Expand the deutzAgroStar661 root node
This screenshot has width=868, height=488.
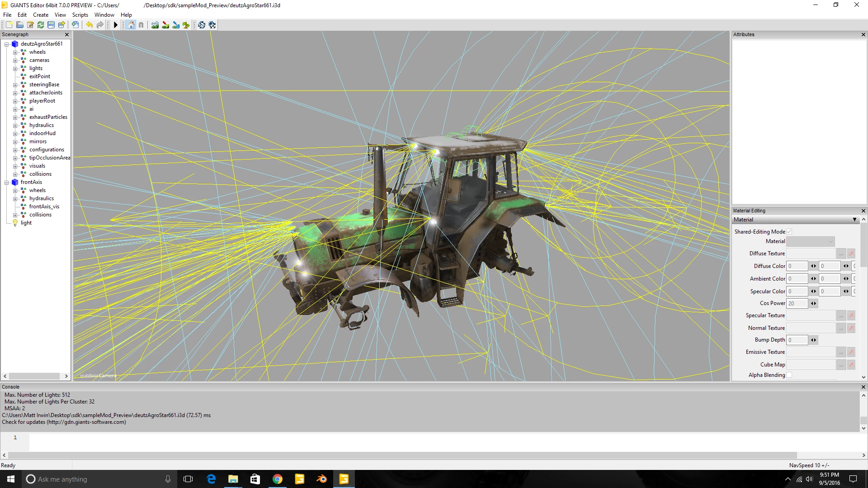point(7,43)
